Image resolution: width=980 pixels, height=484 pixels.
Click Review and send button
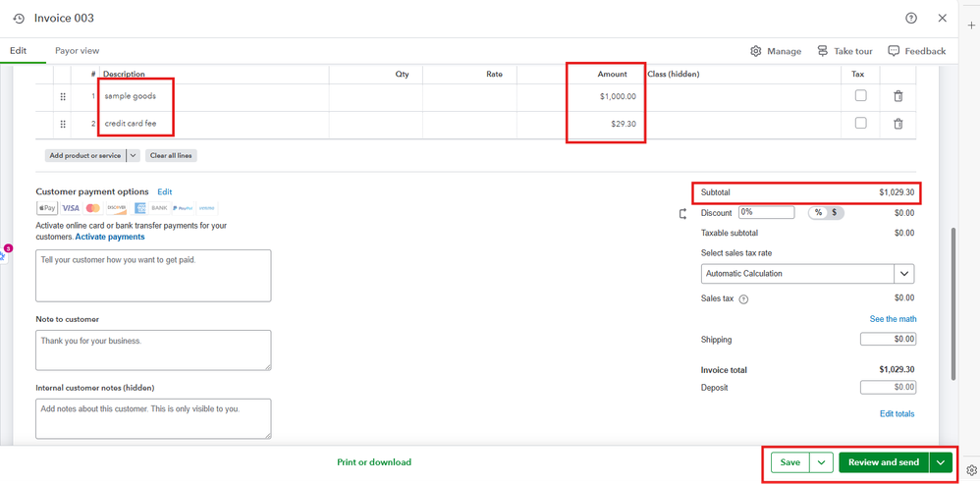884,462
